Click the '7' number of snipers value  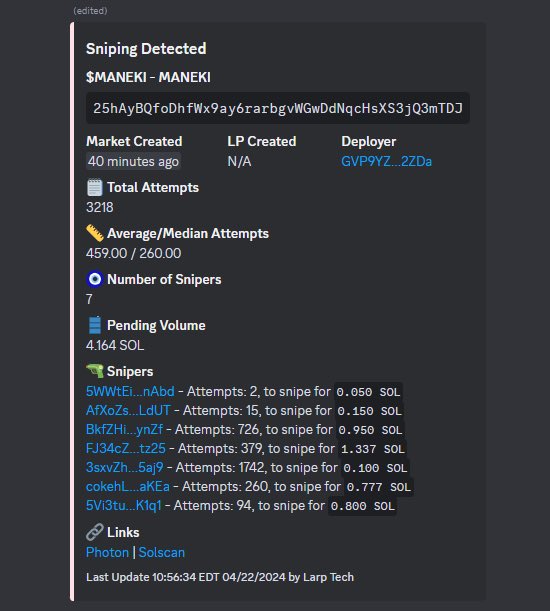[89, 299]
